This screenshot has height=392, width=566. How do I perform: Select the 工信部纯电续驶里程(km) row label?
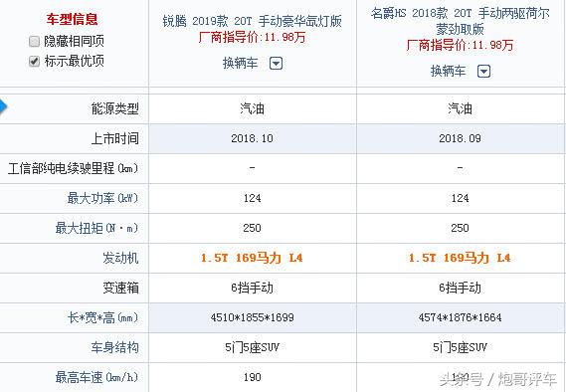tap(73, 168)
